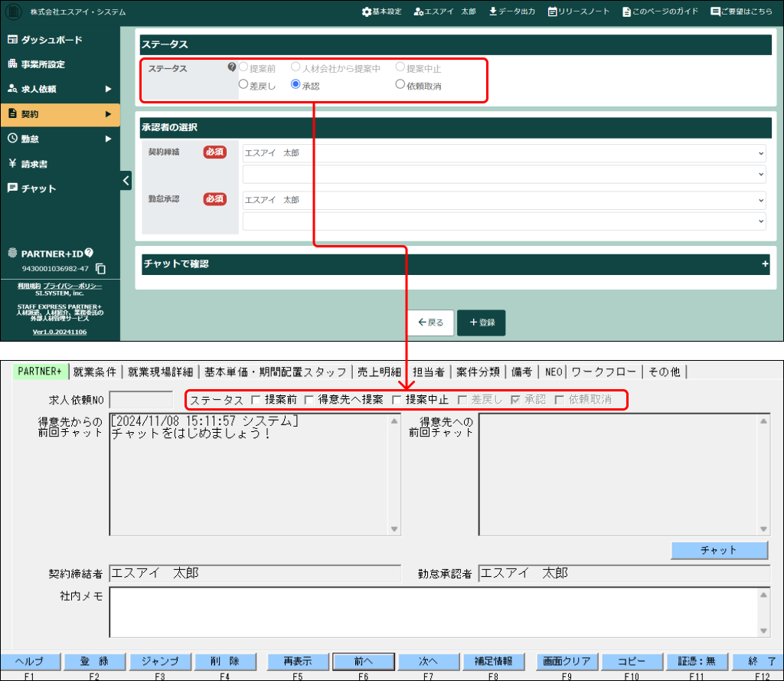Select 提案前 radio button
The width and height of the screenshot is (784, 681).
point(243,67)
